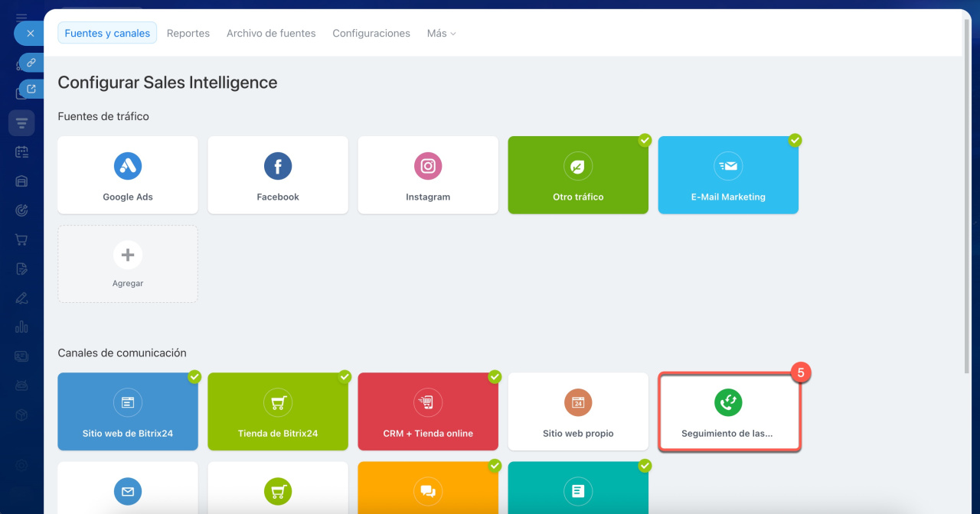980x514 pixels.
Task: Copy link using the chain icon
Action: click(x=31, y=63)
